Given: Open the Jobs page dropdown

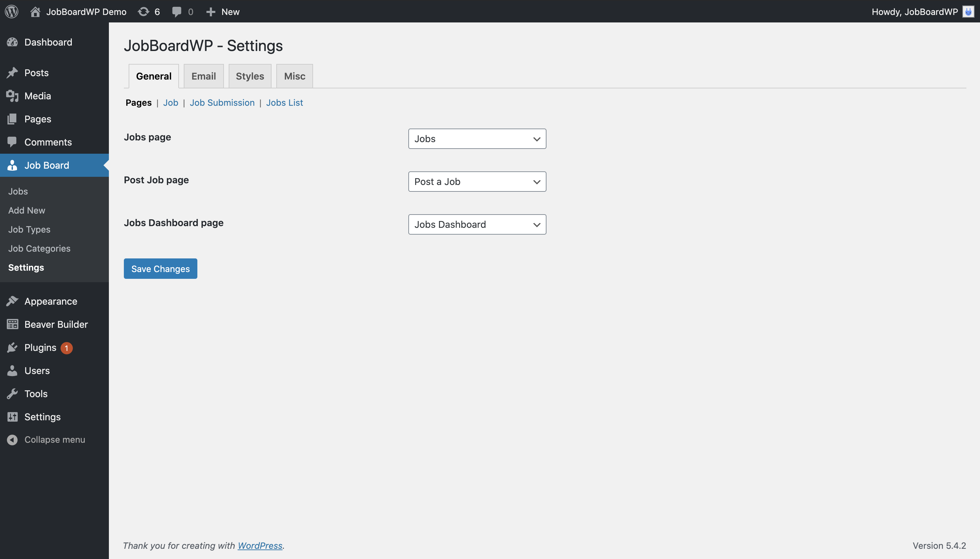Looking at the screenshot, I should click(x=477, y=139).
